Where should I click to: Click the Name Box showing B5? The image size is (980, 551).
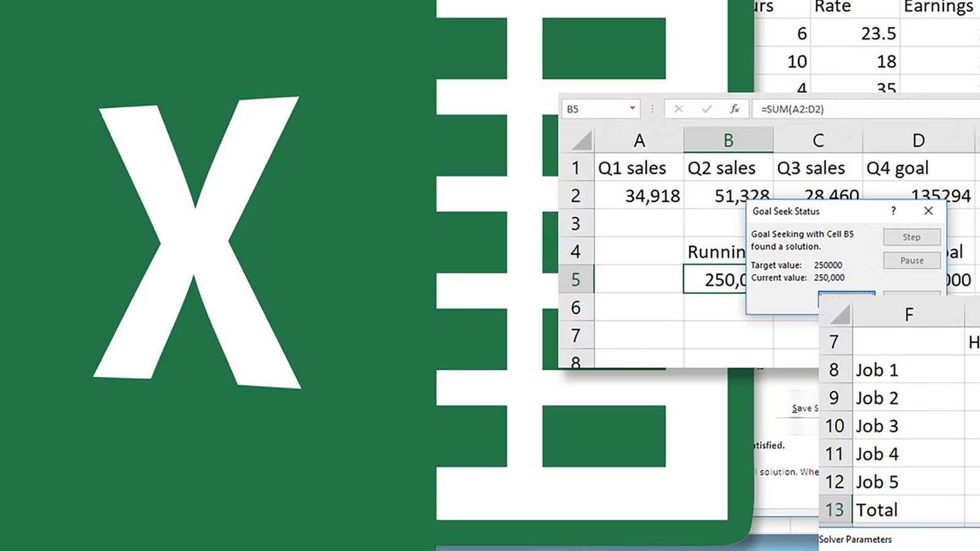(601, 109)
